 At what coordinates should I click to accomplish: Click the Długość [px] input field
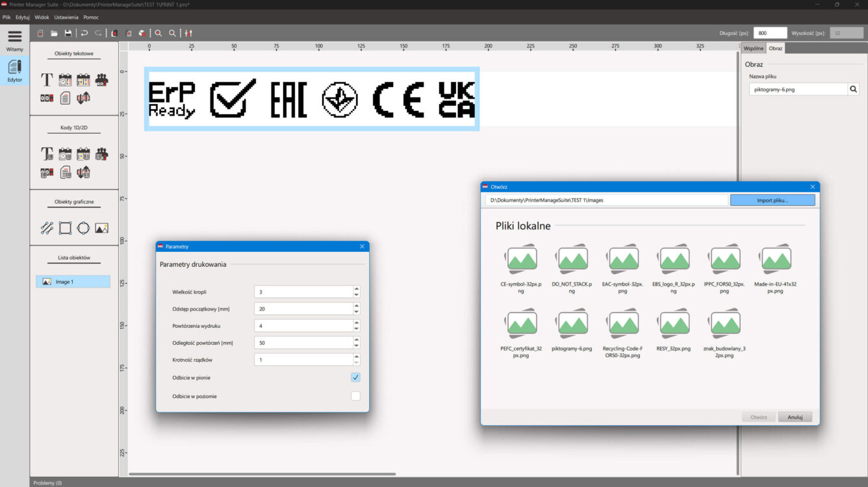point(771,32)
